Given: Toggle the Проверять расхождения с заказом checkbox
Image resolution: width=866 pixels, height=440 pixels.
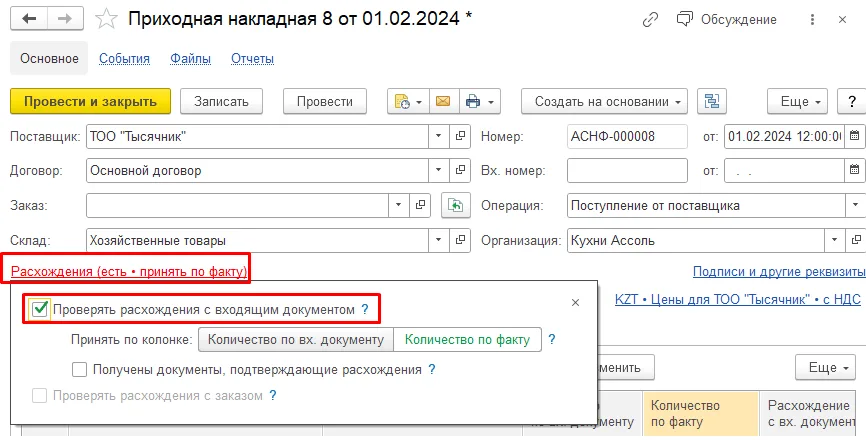Looking at the screenshot, I should point(39,396).
